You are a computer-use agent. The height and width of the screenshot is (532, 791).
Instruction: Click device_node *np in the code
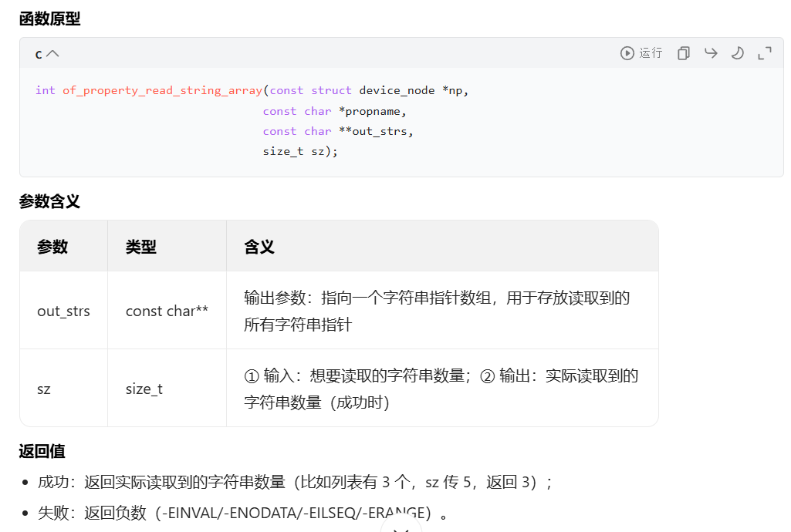point(411,90)
